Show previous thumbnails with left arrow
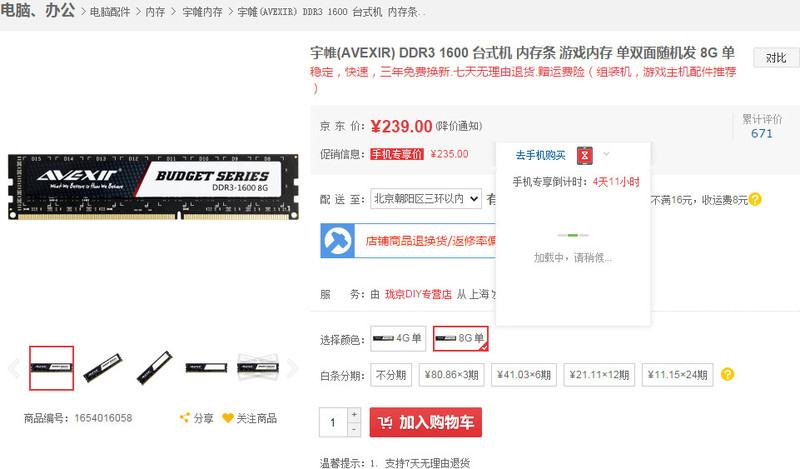Viewport: 800px width, 469px height. 14,368
